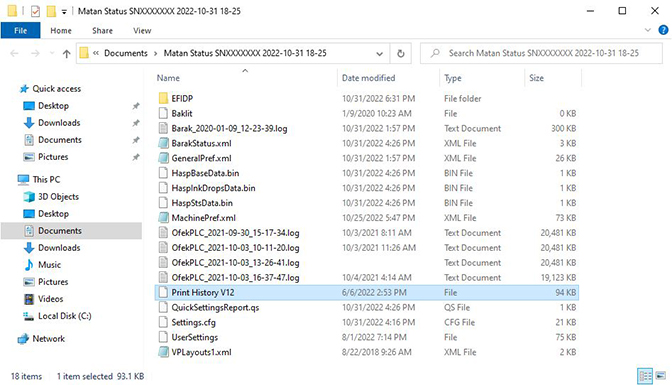
Task: Click the Properties quick-access toolbar icon
Action: (x=35, y=11)
